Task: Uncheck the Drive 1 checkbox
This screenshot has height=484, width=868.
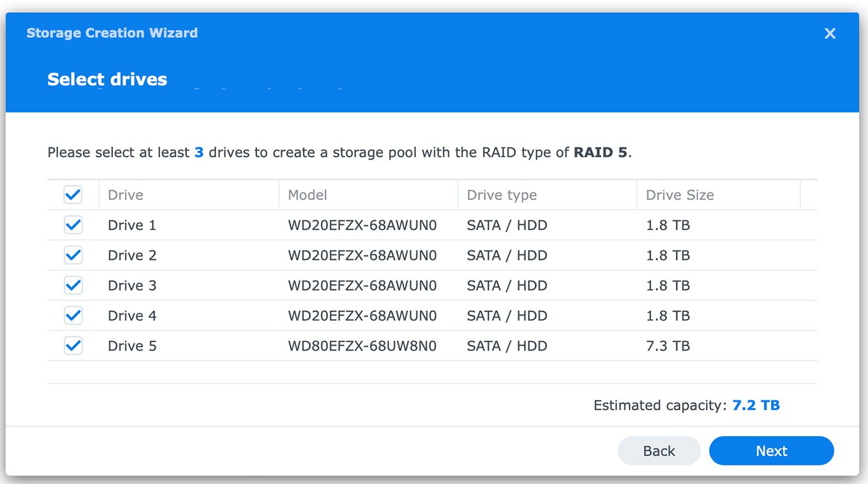Action: (x=73, y=225)
